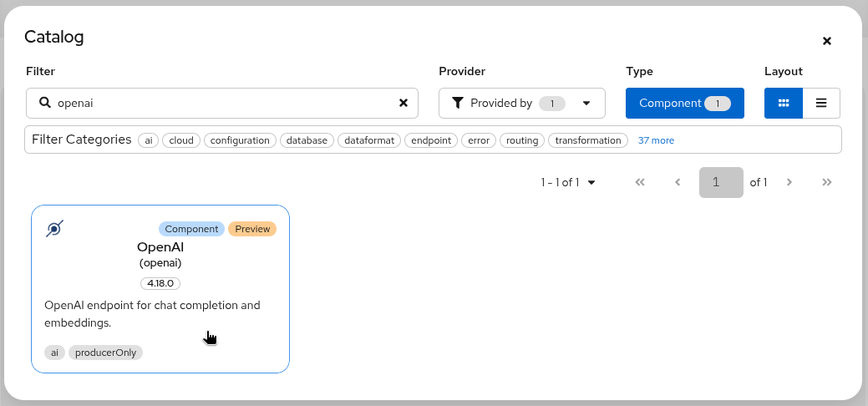Toggle the Component type filter
This screenshot has height=406, width=868.
tap(685, 103)
